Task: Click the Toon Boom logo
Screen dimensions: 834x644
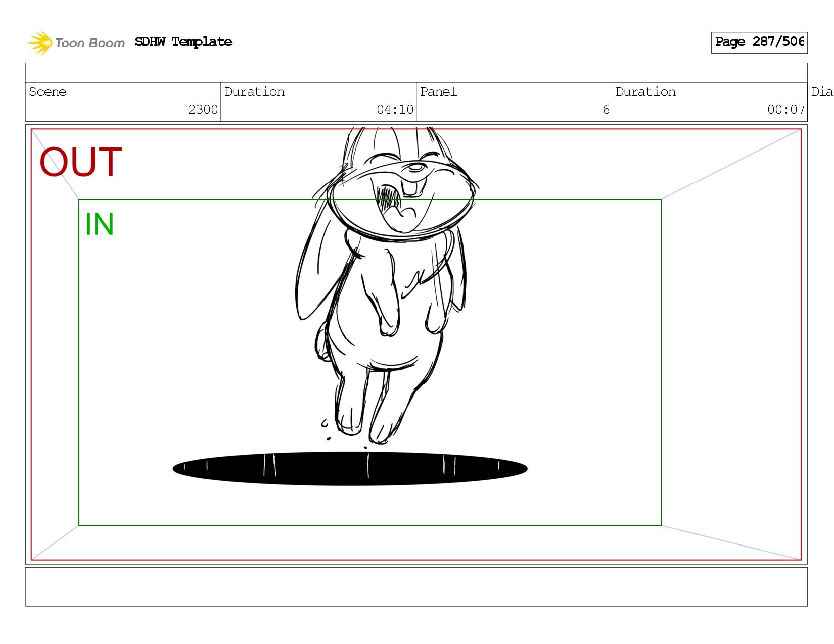Action: pyautogui.click(x=76, y=42)
